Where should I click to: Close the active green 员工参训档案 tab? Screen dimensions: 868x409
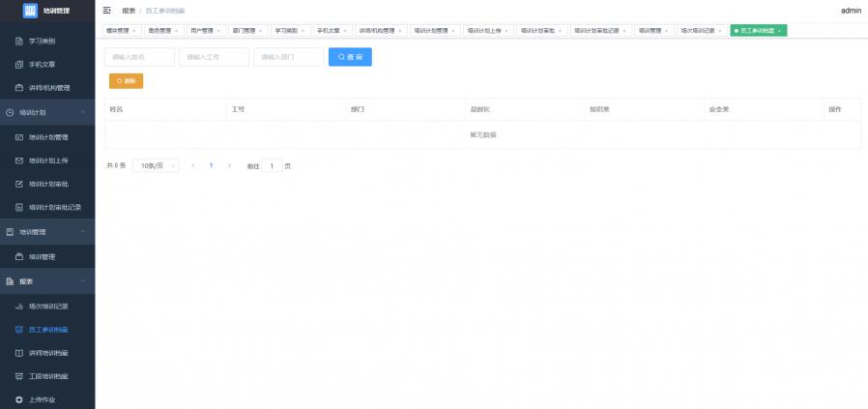click(x=779, y=31)
